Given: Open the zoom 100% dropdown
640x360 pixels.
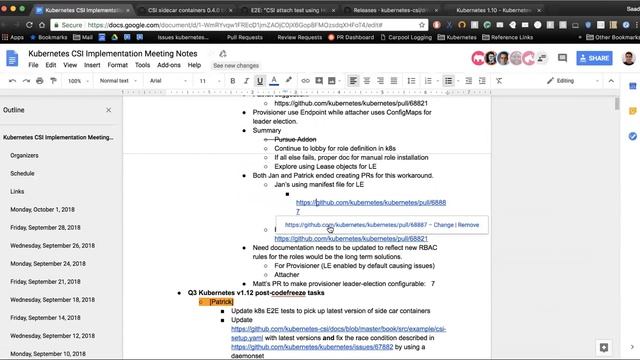Looking at the screenshot, I should click(x=78, y=81).
